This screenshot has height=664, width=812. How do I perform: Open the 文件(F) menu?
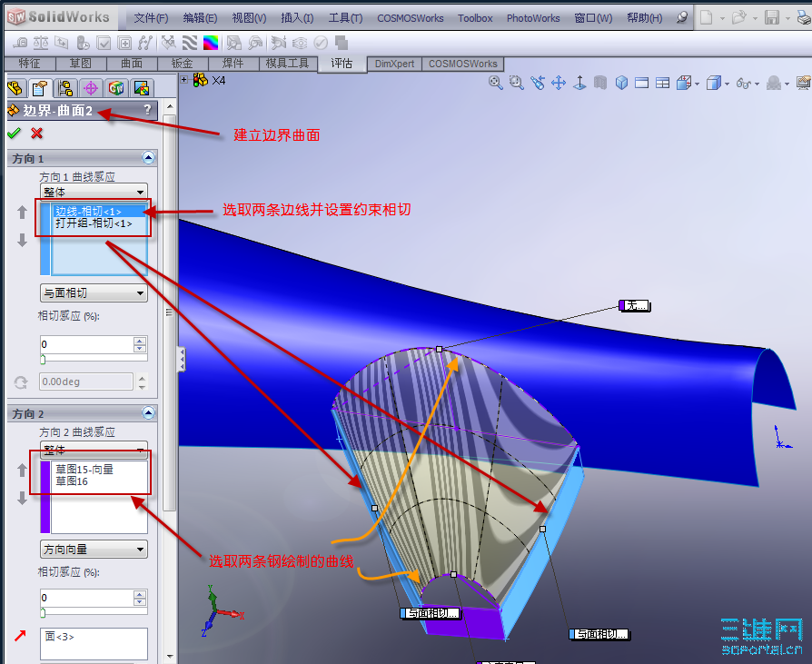[x=151, y=18]
